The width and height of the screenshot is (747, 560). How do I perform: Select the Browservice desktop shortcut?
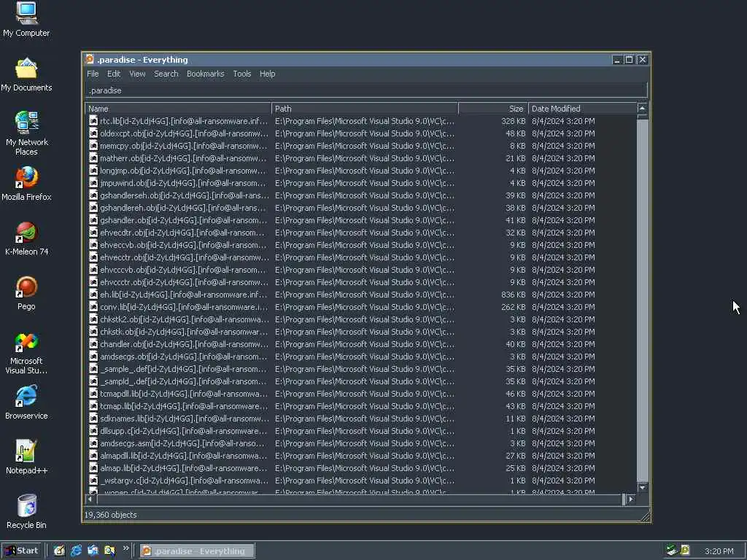coord(26,402)
